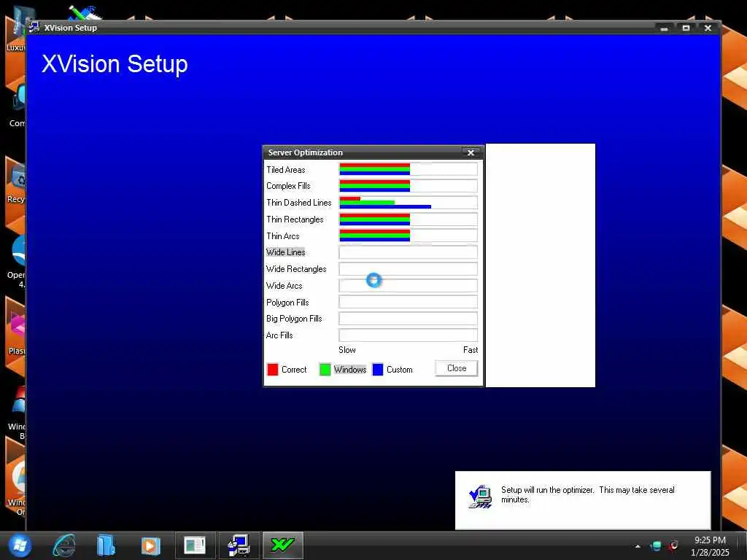The width and height of the screenshot is (747, 560).
Task: Click the Wide Arcs label
Action: 284,286
